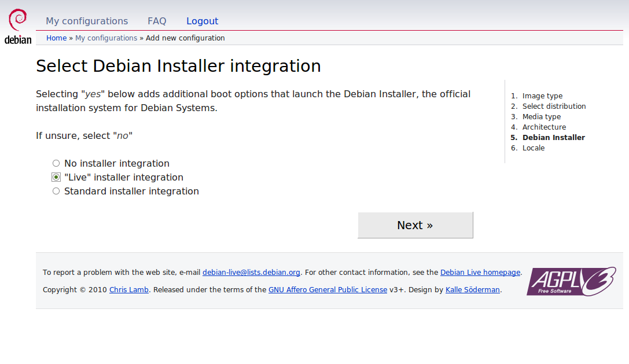The height and width of the screenshot is (364, 629).
Task: Click step 3 Media type
Action: point(542,117)
